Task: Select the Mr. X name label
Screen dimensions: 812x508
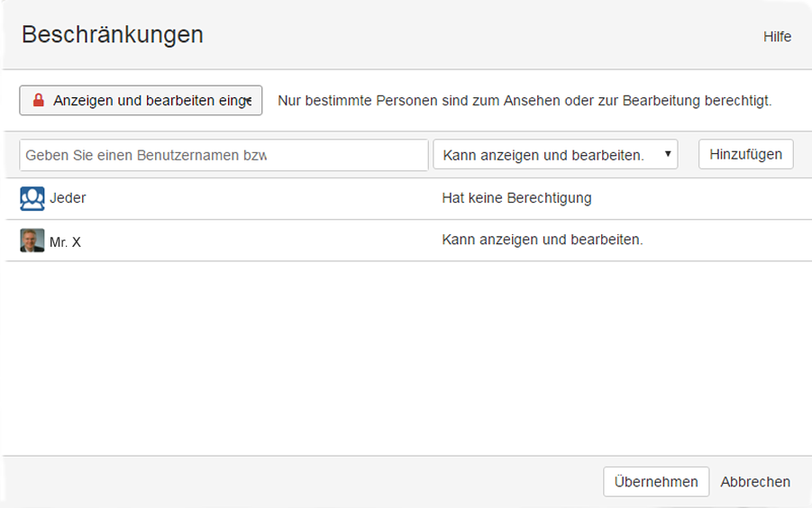Action: (x=65, y=241)
